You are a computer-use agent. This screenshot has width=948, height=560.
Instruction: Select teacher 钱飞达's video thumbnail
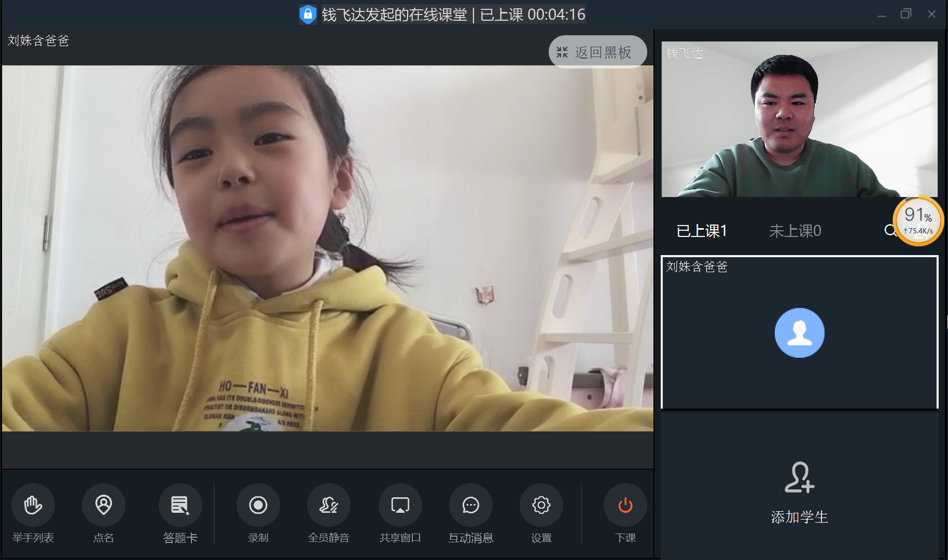[799, 119]
